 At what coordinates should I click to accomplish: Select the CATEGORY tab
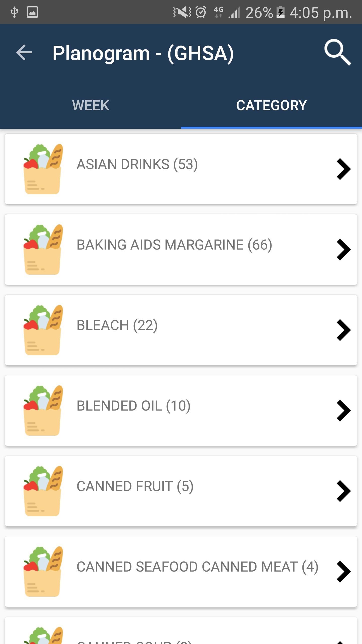271,105
